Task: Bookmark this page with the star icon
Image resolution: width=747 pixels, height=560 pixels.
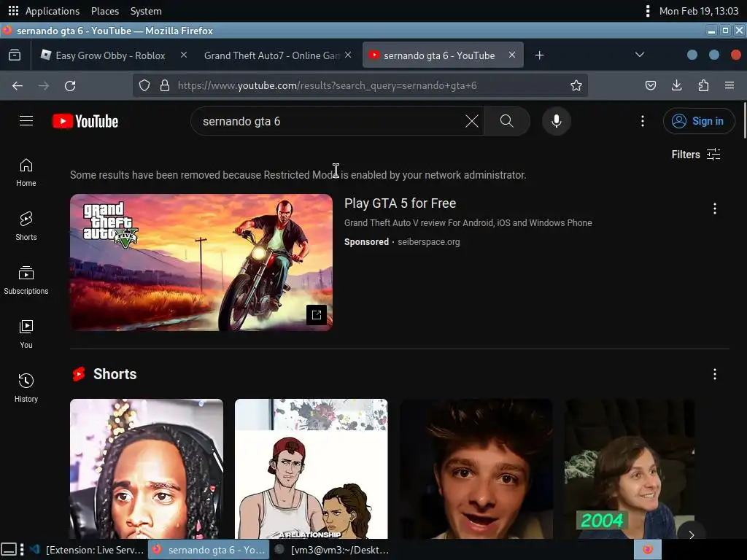Action: [576, 86]
